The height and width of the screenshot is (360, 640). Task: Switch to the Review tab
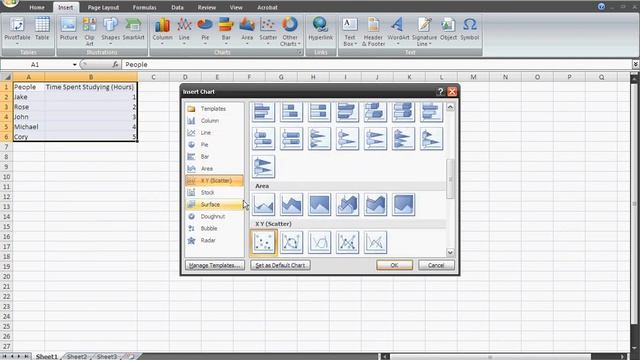[207, 7]
